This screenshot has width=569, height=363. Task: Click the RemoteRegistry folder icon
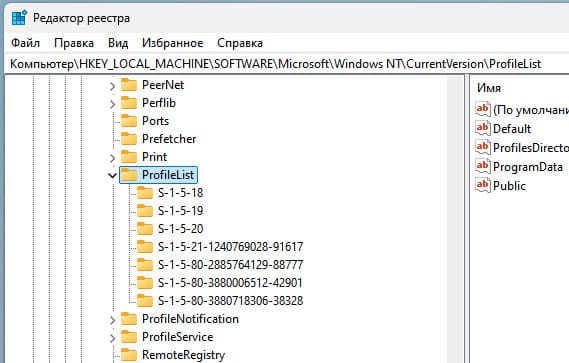pyautogui.click(x=129, y=355)
